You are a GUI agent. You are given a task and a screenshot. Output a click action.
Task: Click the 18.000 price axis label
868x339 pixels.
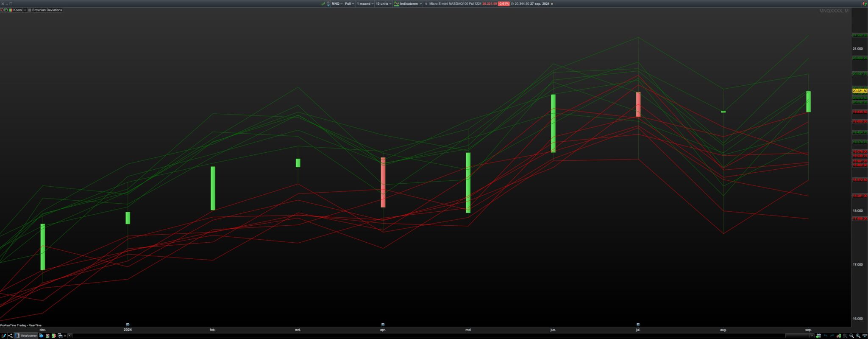(x=857, y=211)
